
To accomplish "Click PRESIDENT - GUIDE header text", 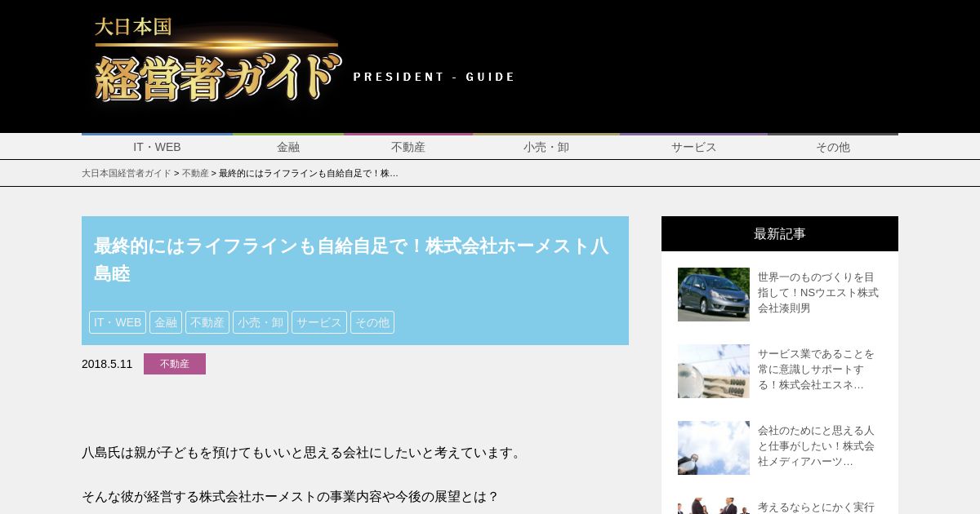I will tap(434, 77).
